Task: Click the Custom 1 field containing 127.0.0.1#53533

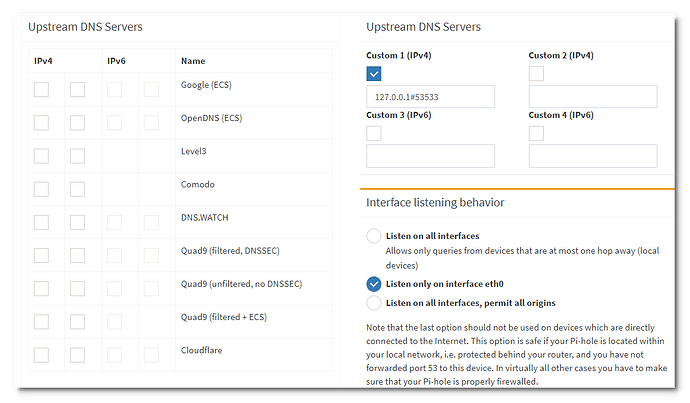Action: [x=430, y=97]
